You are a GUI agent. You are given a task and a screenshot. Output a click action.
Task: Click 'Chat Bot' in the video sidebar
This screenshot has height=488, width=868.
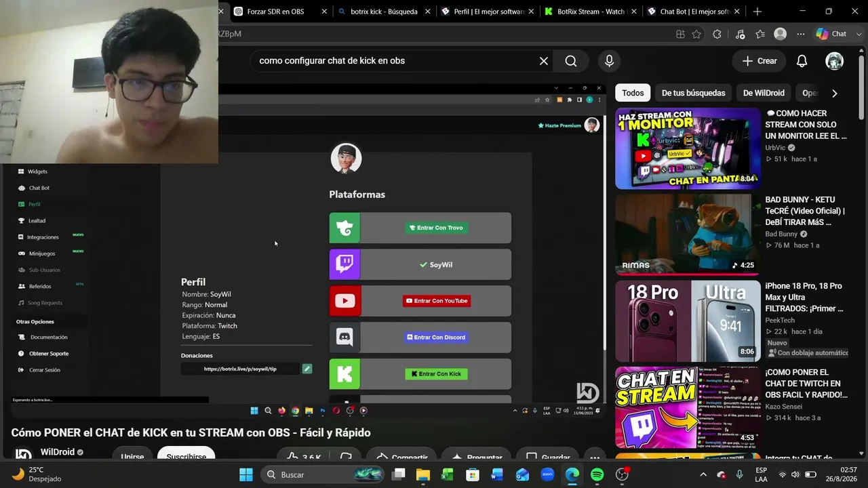(39, 188)
